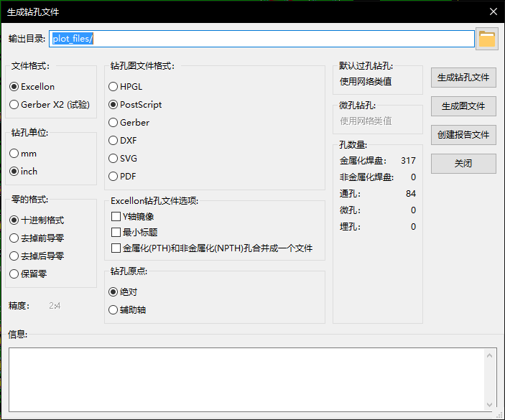The width and height of the screenshot is (505, 420).
Task: Select SVG drill map format
Action: (x=113, y=159)
